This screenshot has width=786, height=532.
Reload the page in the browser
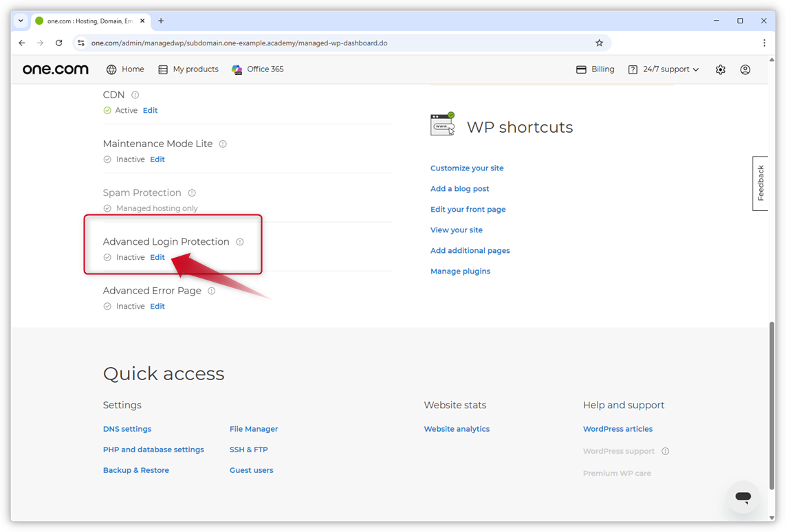pos(58,43)
